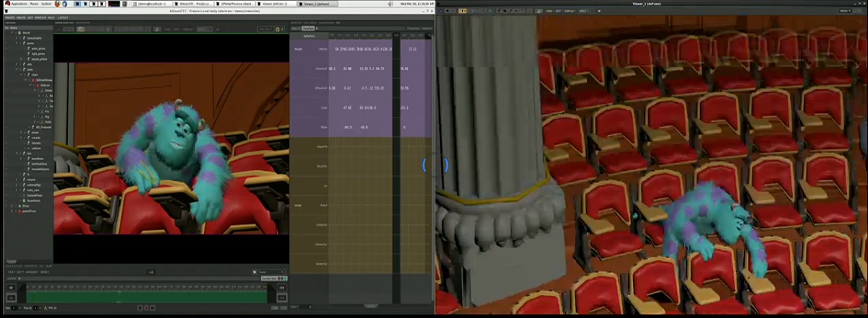Open the System menu in top panel
The height and width of the screenshot is (318, 868).
coord(46,4)
